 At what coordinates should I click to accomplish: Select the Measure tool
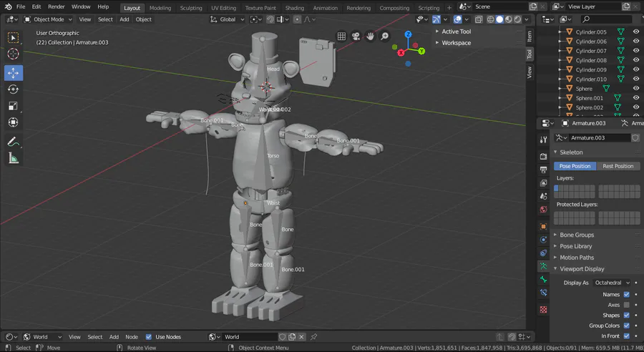coord(13,158)
